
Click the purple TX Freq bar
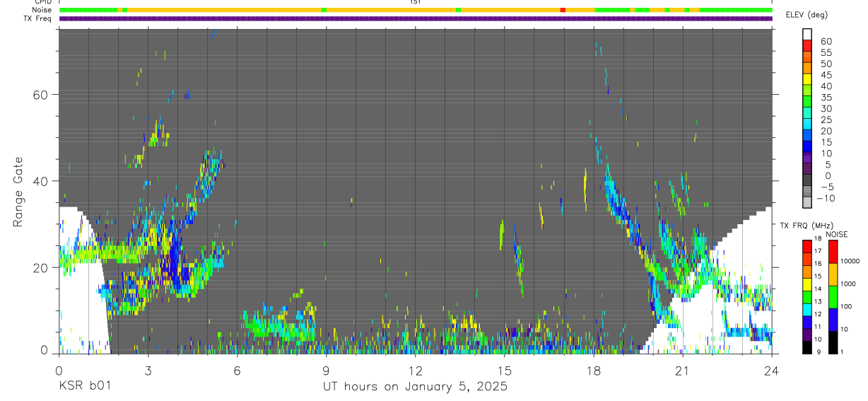point(416,18)
